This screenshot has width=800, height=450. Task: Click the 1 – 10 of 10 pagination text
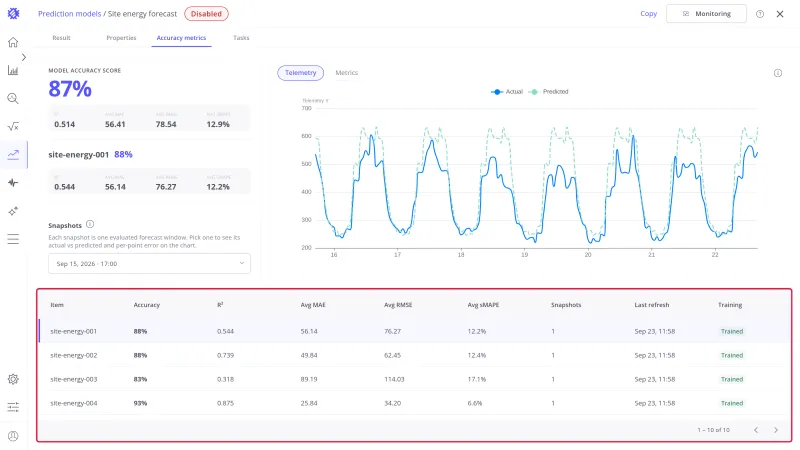coord(713,430)
